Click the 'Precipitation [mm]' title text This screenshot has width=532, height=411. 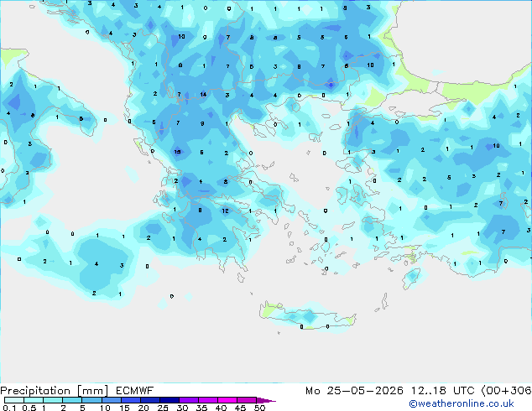[x=55, y=391]
